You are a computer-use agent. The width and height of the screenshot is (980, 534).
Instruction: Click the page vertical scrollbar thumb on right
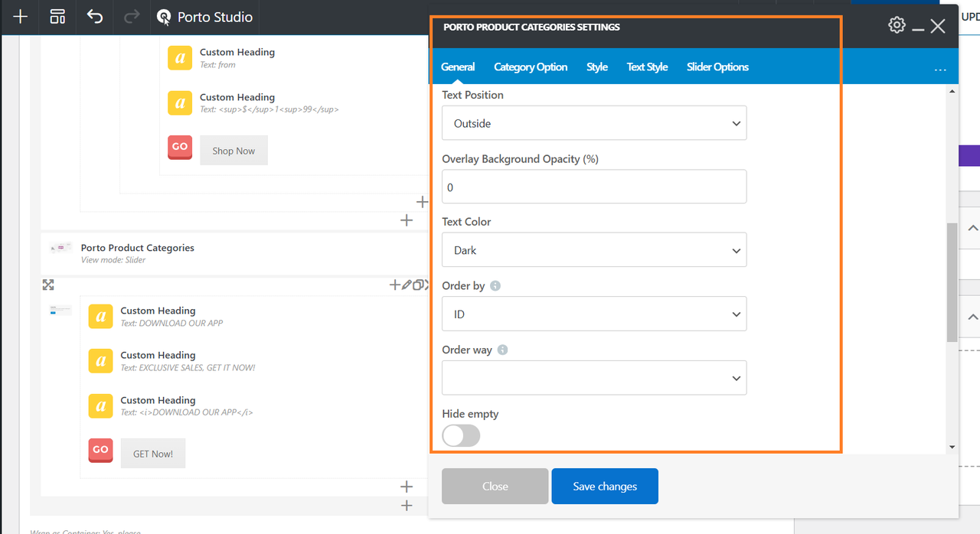click(952, 282)
